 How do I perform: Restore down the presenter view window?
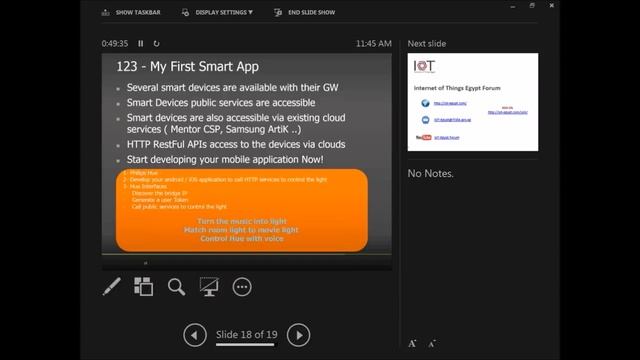coord(532,6)
